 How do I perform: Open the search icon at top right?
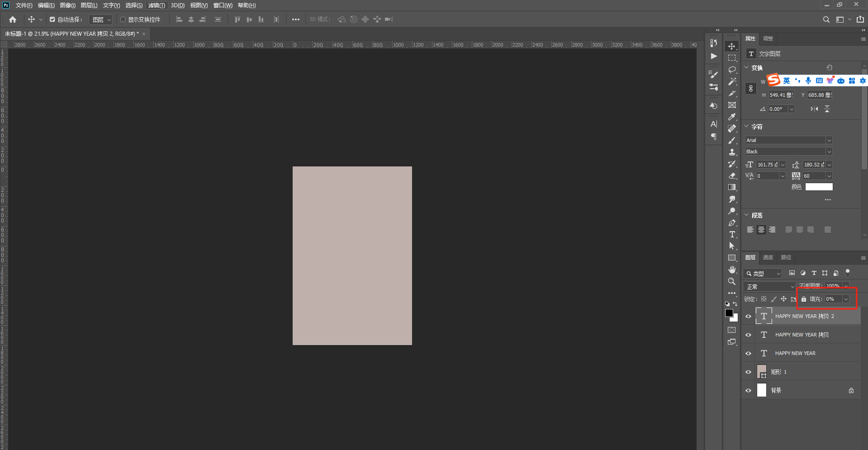point(826,19)
